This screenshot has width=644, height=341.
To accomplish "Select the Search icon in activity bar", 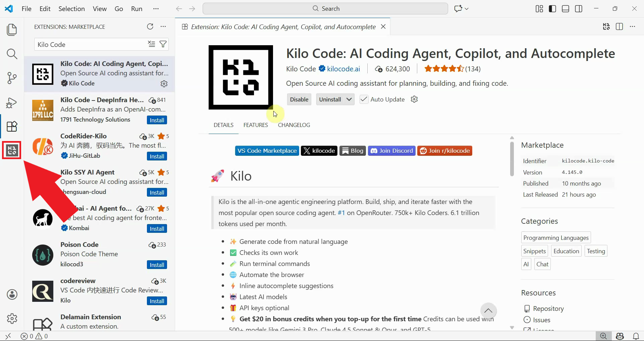I will pos(12,54).
